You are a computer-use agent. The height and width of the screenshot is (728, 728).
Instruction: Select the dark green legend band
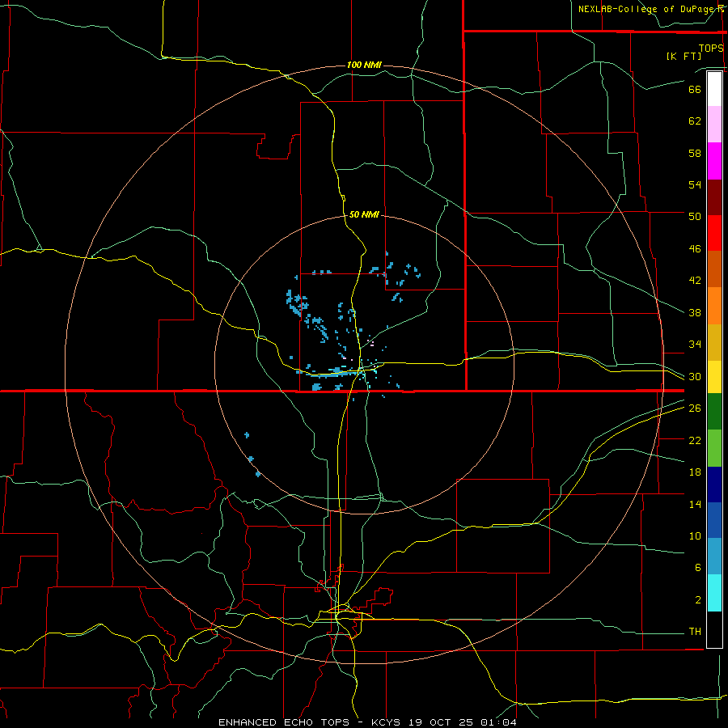pos(714,412)
